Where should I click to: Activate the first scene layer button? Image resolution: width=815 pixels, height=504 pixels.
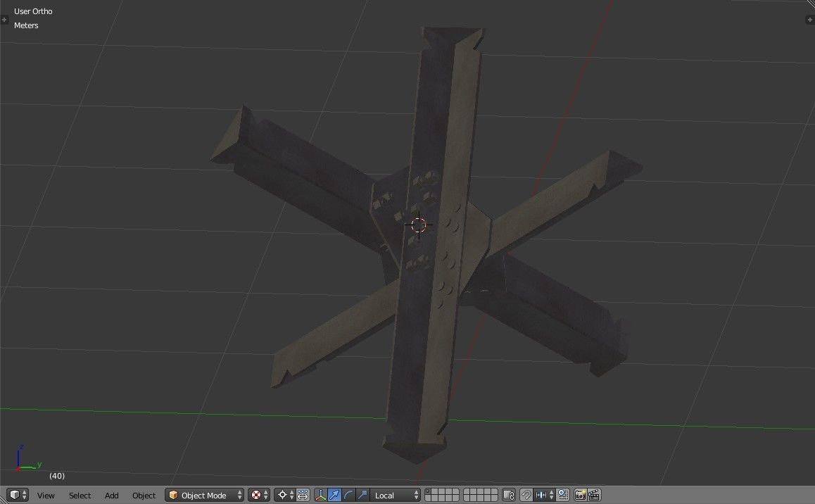click(429, 492)
